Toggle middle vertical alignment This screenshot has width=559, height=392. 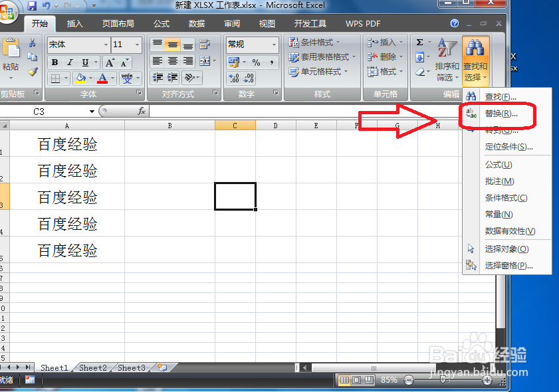(173, 45)
